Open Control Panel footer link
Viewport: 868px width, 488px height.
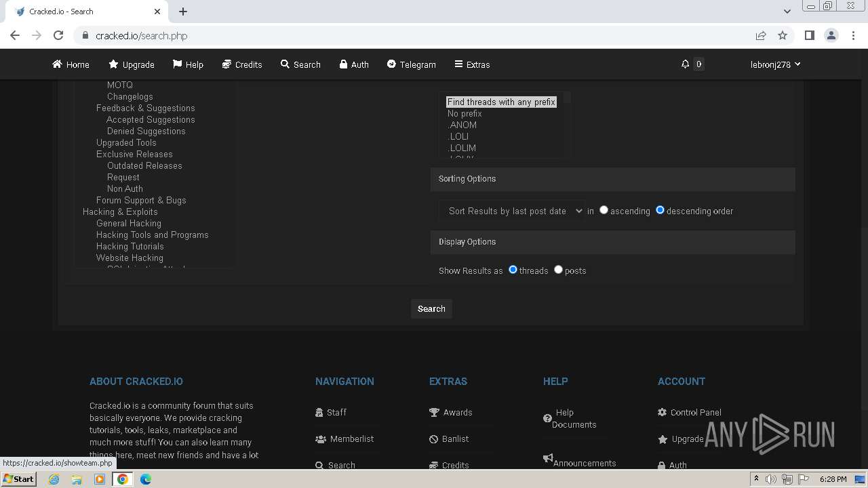(690, 412)
